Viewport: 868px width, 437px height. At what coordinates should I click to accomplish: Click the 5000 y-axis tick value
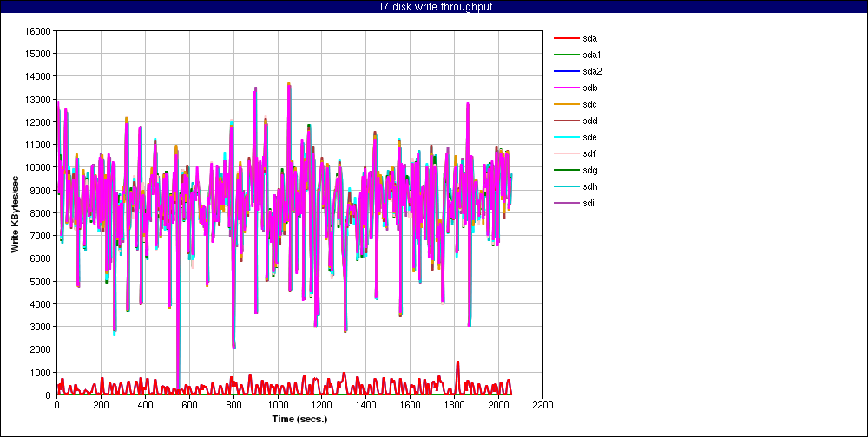[41, 282]
